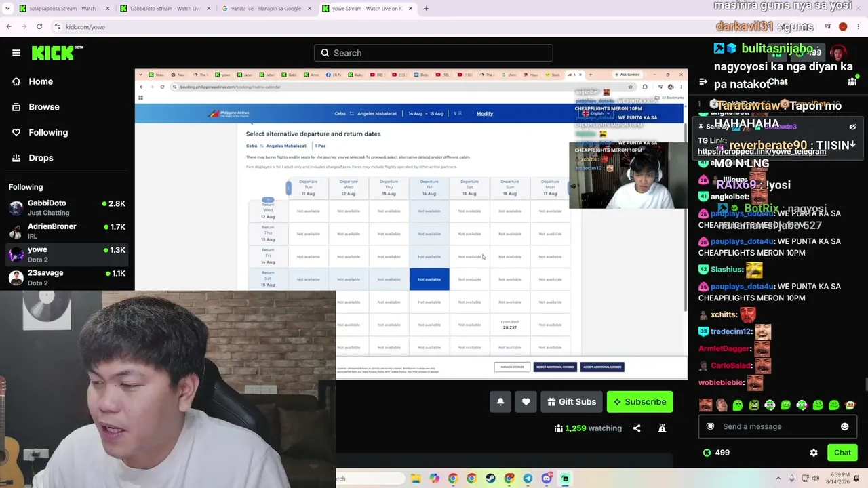Click the Kick logo
The image size is (868, 488).
pos(57,53)
